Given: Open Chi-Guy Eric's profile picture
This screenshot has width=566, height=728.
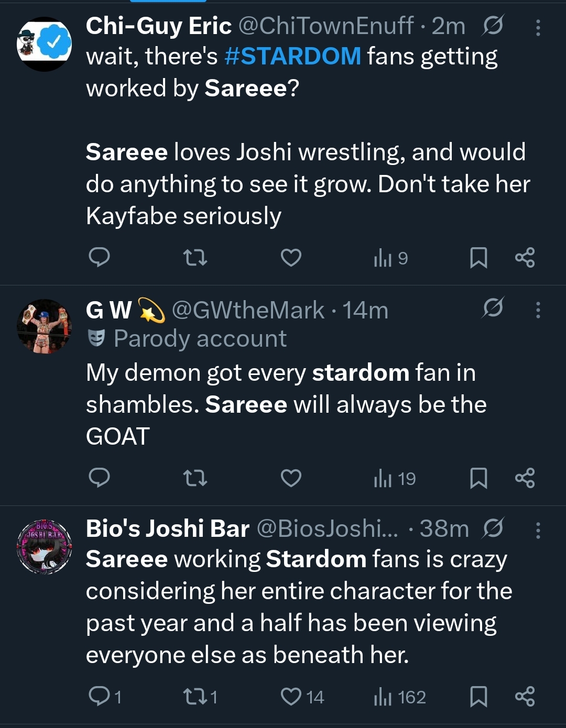Looking at the screenshot, I should click(x=45, y=45).
